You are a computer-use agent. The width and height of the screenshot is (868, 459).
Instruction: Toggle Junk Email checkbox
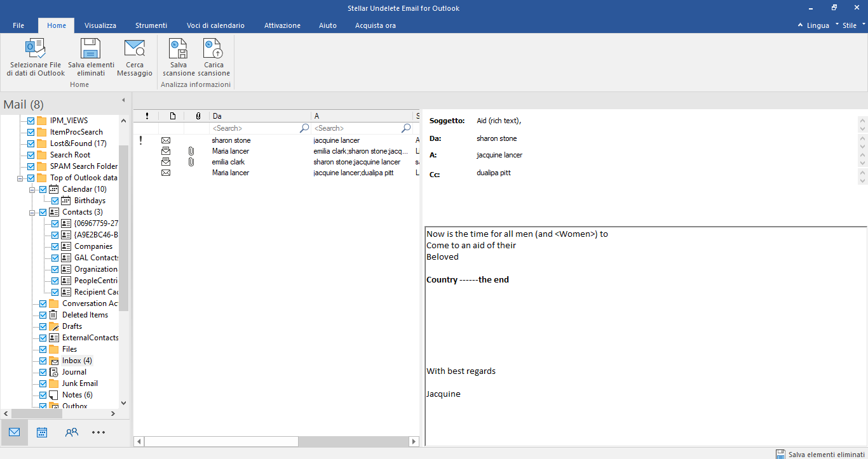(43, 383)
